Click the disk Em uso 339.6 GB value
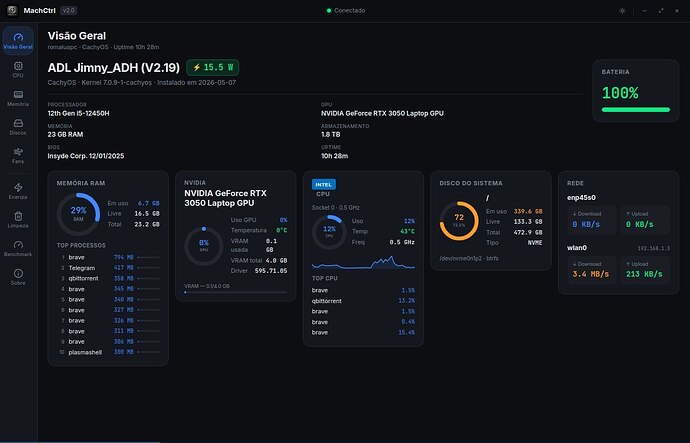This screenshot has height=443, width=690. (528, 212)
